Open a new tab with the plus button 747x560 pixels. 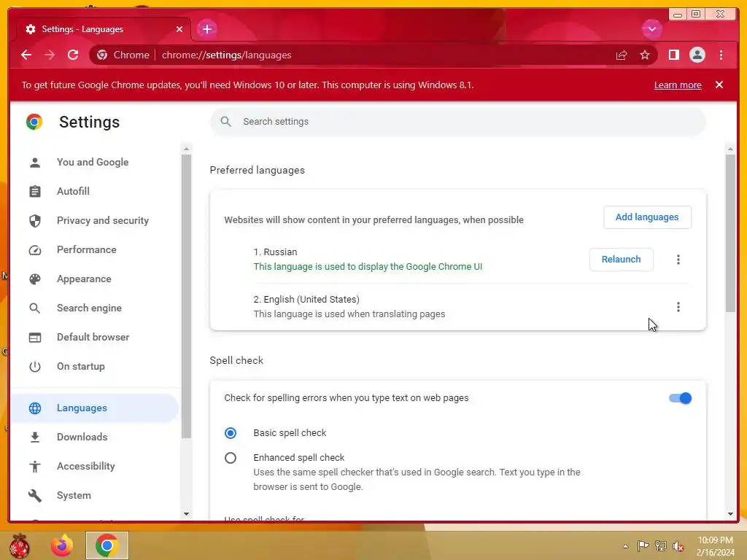point(206,29)
